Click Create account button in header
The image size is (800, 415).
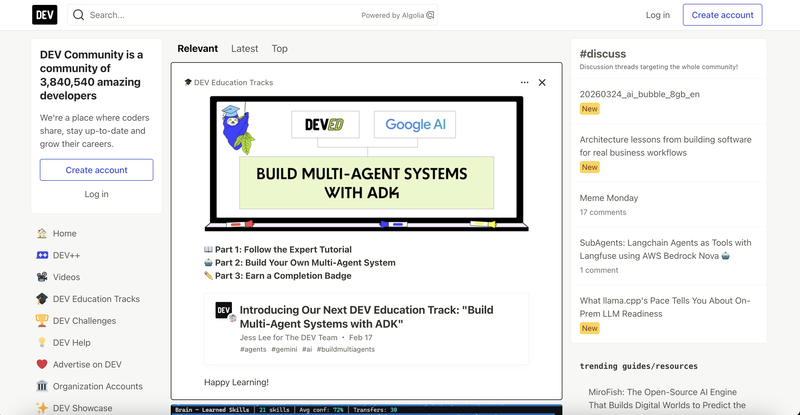722,15
